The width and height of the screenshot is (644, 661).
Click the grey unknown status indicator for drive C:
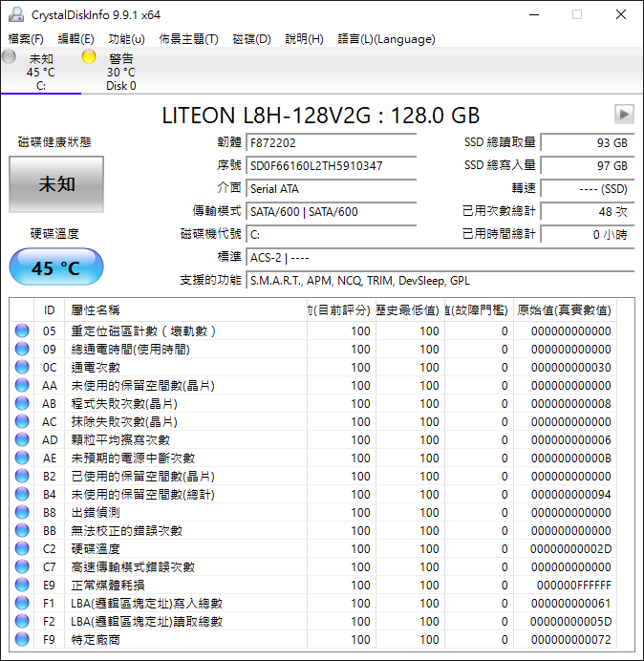(9, 56)
